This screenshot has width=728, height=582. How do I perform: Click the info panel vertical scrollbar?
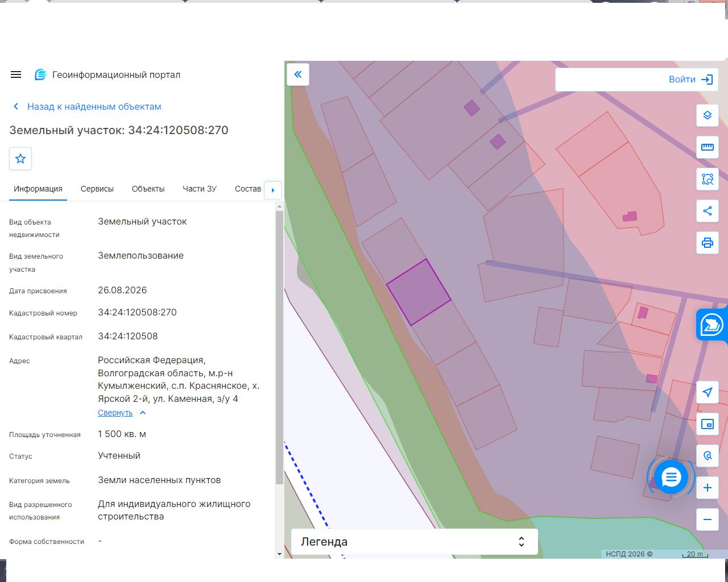279,347
